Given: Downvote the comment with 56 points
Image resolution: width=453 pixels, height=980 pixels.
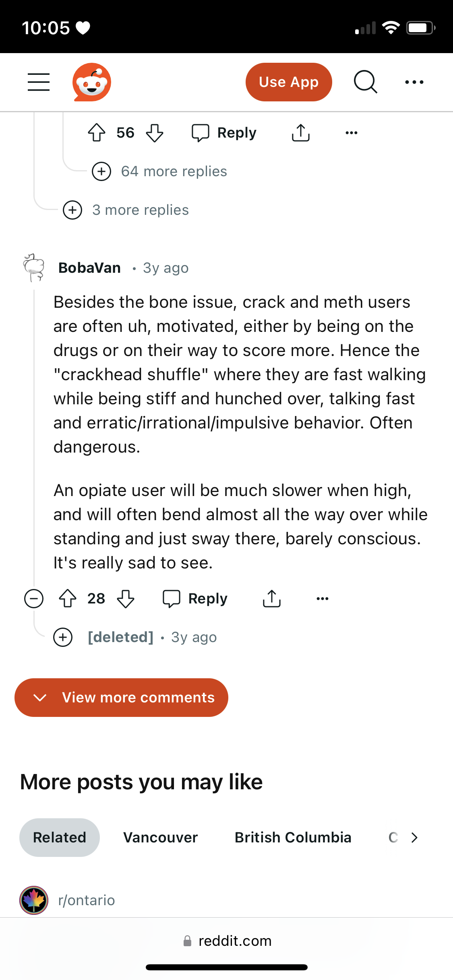Looking at the screenshot, I should [x=155, y=133].
